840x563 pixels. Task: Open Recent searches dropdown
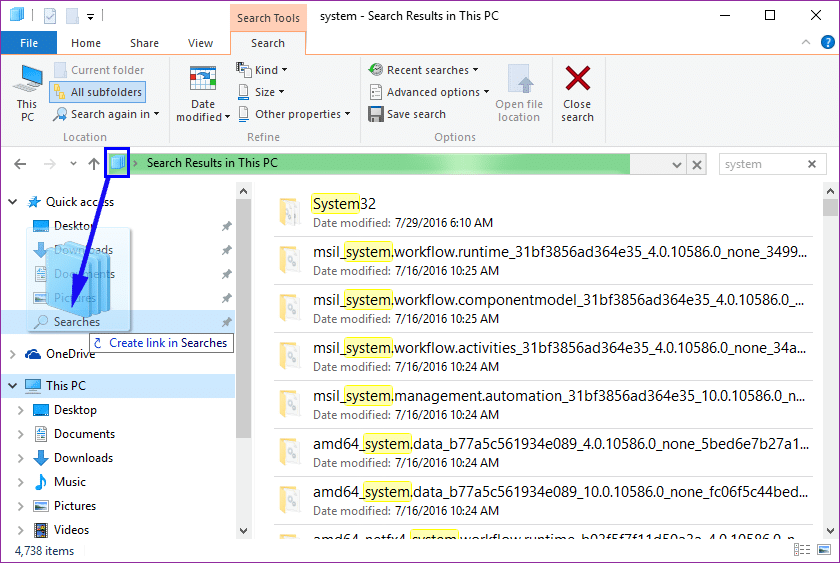click(423, 70)
